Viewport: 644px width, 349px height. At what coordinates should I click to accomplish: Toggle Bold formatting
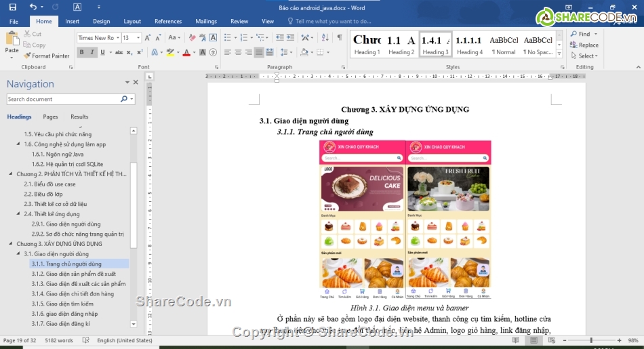[82, 52]
